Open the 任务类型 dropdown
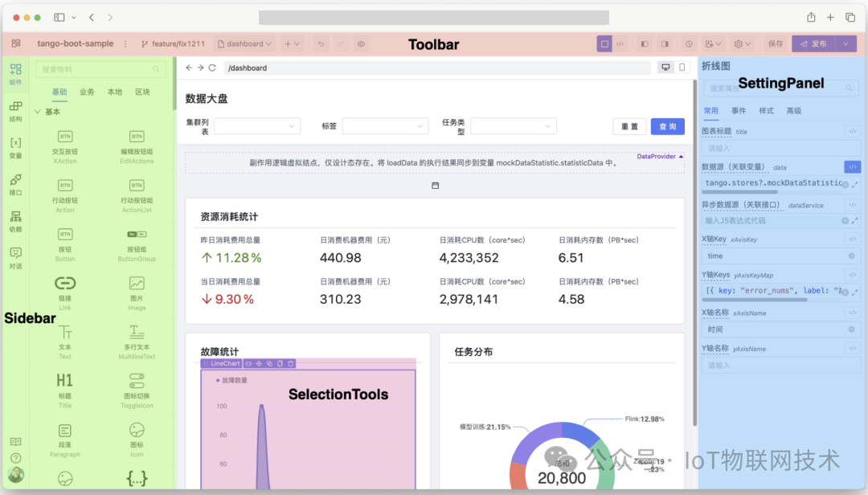 coord(513,126)
